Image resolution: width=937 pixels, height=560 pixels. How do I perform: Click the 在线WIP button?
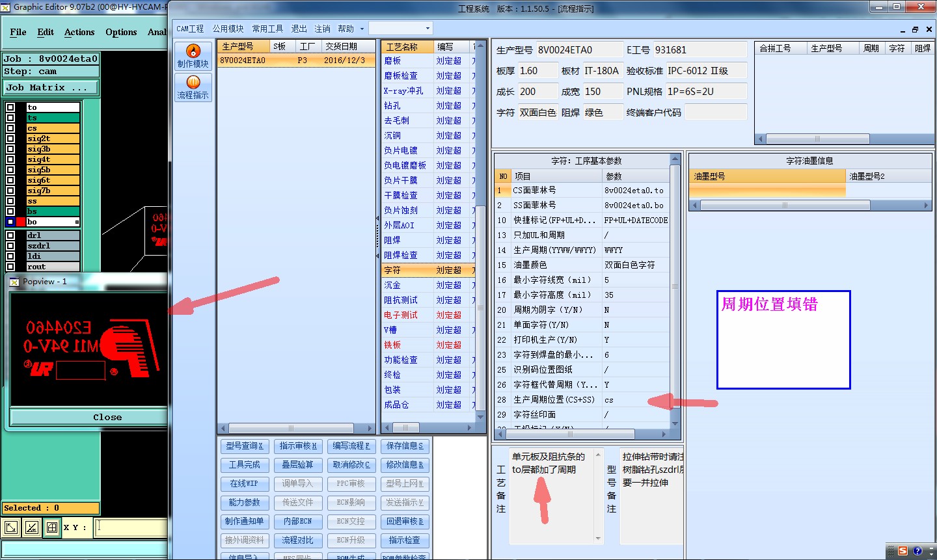click(x=245, y=483)
